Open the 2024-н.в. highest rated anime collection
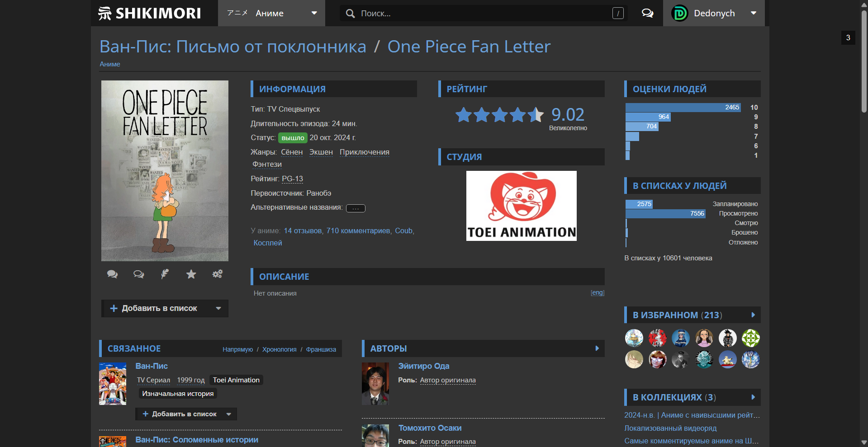This screenshot has height=447, width=868. [x=692, y=415]
